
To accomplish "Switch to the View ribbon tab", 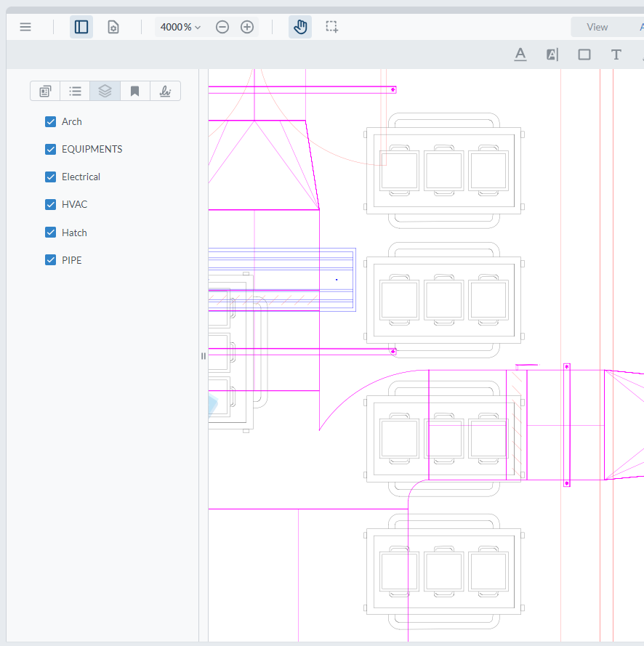I will pos(597,27).
